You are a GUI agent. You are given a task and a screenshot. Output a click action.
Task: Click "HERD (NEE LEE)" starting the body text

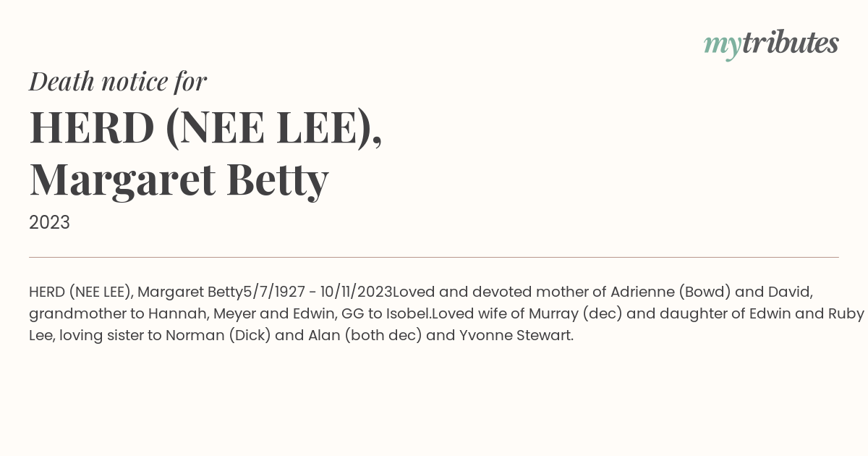[x=79, y=292]
